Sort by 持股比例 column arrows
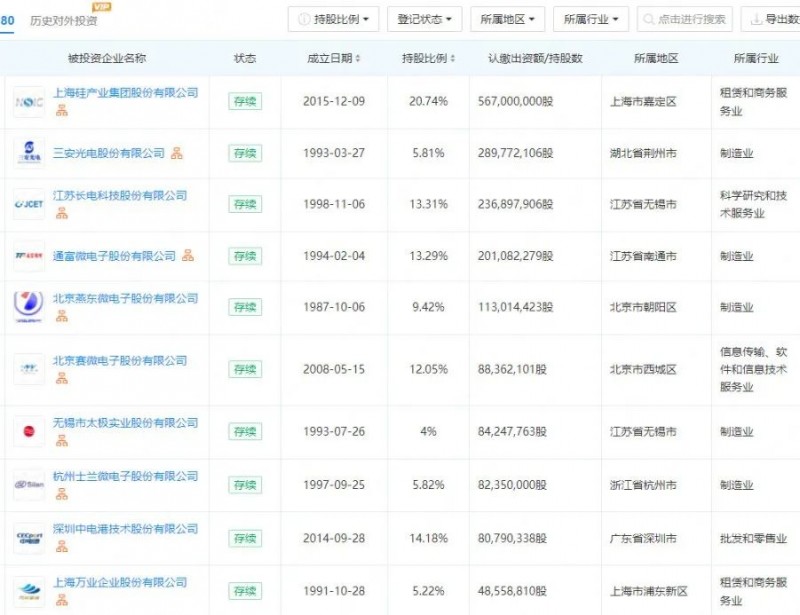Image resolution: width=800 pixels, height=615 pixels. click(x=453, y=59)
